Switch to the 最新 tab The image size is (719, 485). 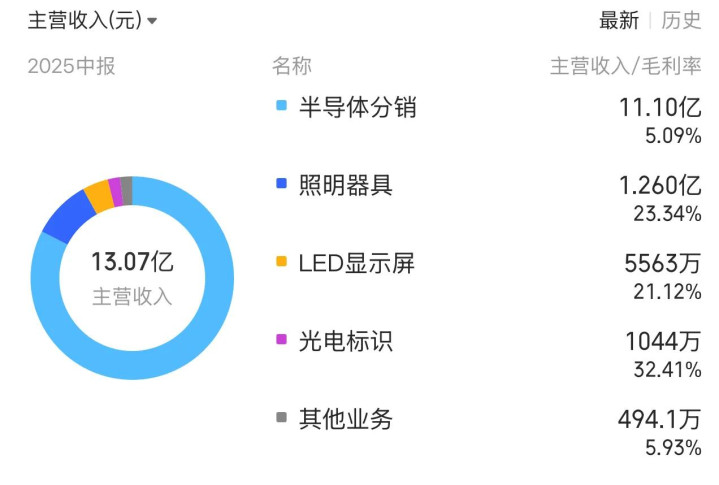click(x=618, y=20)
